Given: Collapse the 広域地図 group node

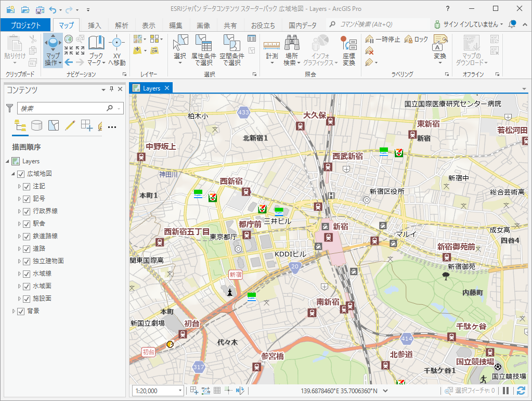Looking at the screenshot, I should click(13, 174).
